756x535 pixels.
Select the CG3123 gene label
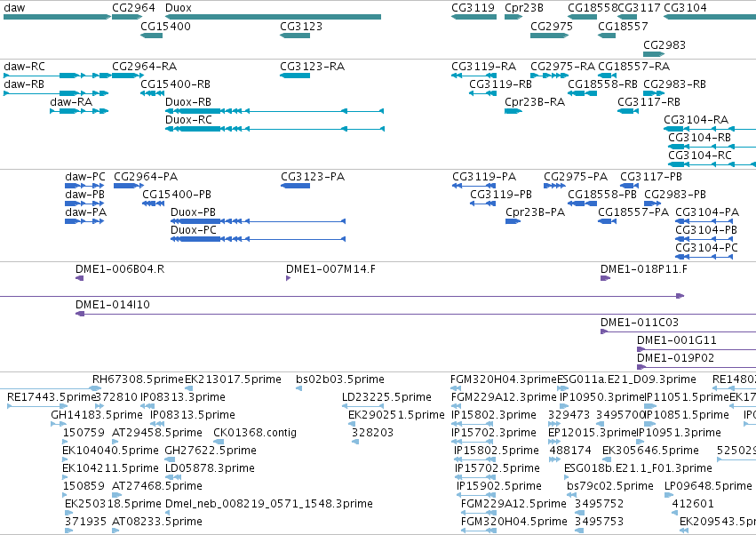[x=301, y=27]
